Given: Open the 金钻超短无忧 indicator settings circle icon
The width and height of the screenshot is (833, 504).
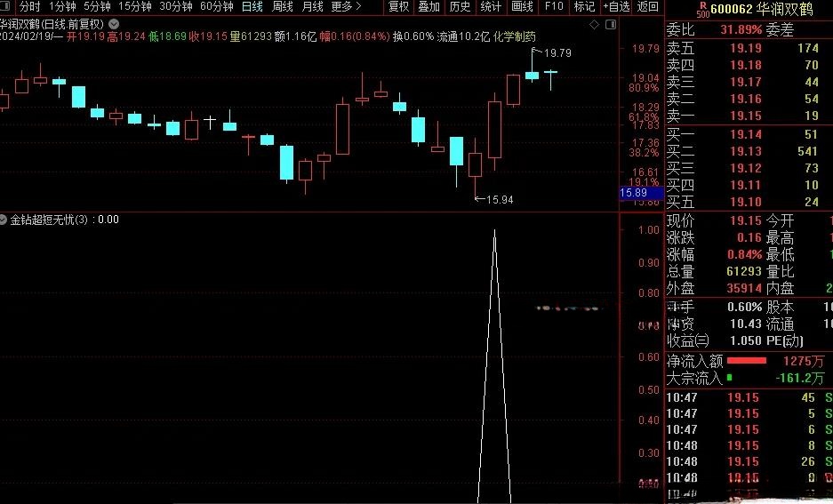Looking at the screenshot, I should 6,219.
